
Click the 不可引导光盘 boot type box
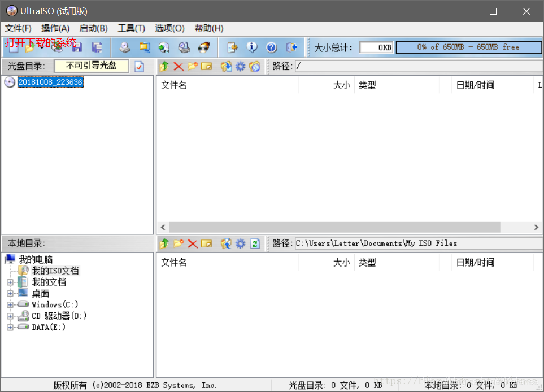click(x=92, y=66)
